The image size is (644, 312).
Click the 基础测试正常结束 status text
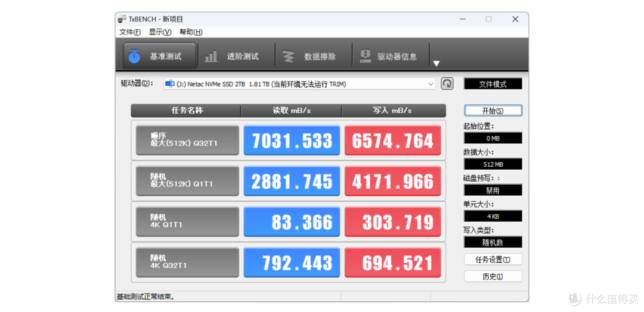pos(146,297)
